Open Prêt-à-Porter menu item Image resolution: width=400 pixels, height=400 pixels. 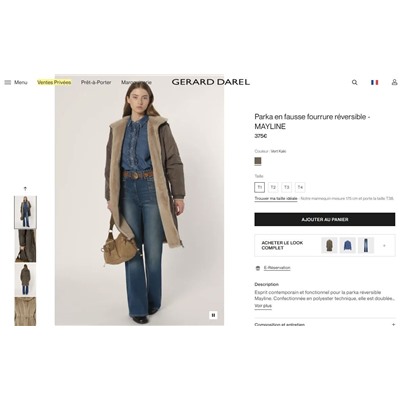(96, 82)
